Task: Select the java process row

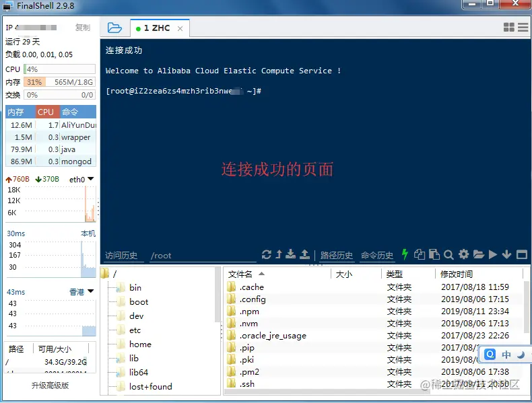Action: pyautogui.click(x=51, y=149)
